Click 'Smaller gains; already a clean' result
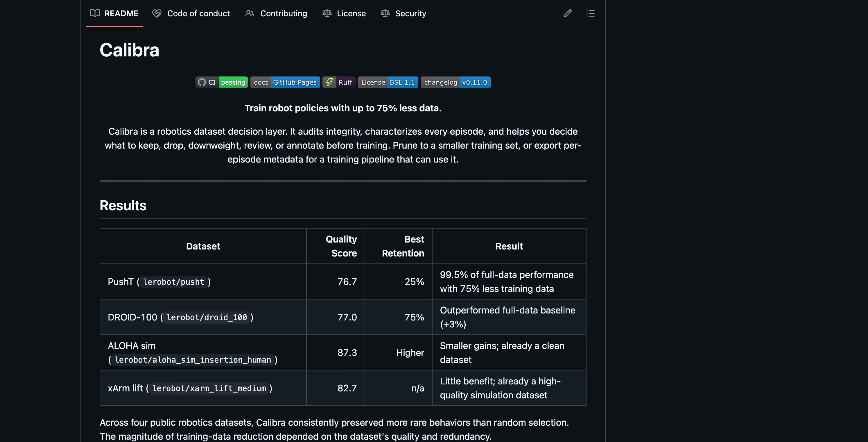Viewport: 868px width, 442px height. click(502, 345)
